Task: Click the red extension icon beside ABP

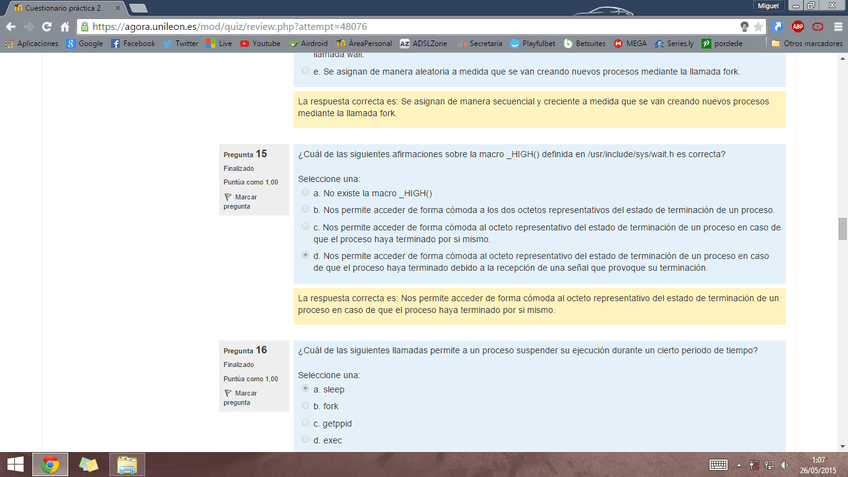Action: click(x=818, y=26)
